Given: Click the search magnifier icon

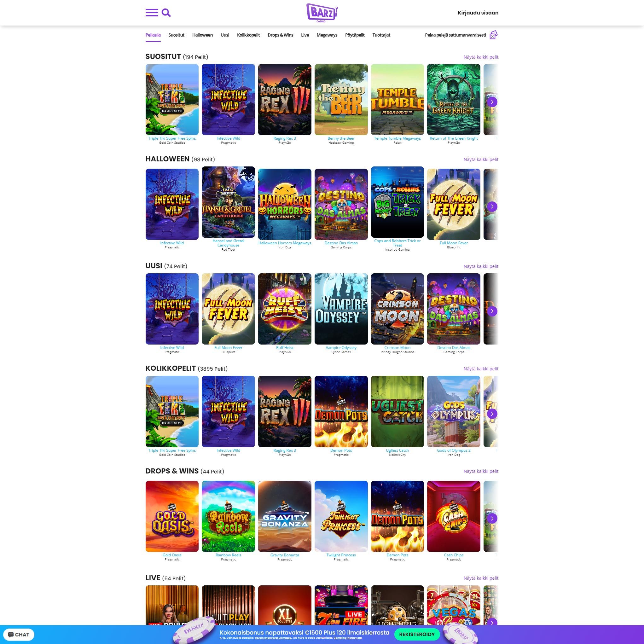Looking at the screenshot, I should click(166, 12).
